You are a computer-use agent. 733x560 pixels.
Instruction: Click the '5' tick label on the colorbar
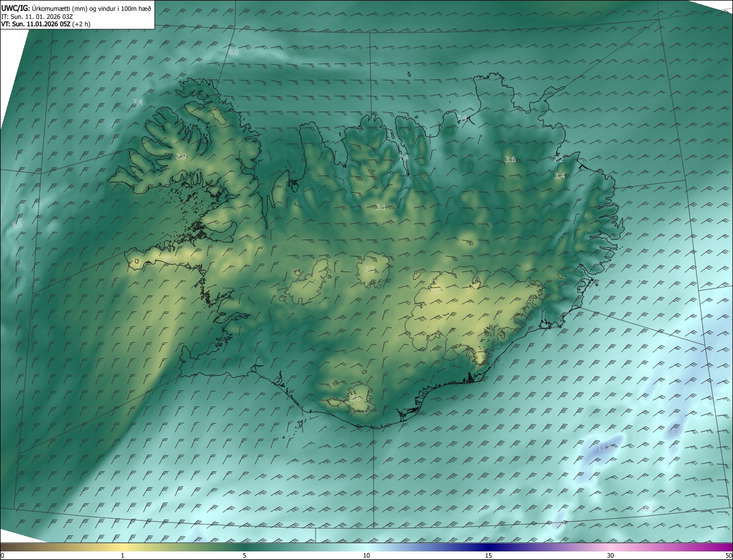(x=245, y=555)
